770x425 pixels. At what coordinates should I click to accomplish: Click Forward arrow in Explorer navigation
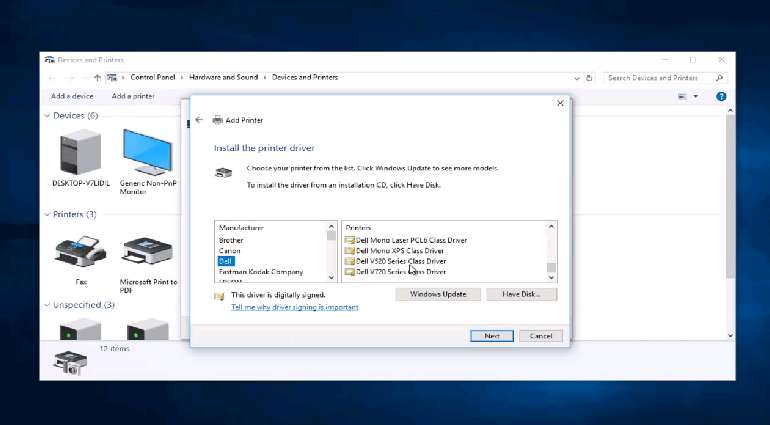pos(70,78)
